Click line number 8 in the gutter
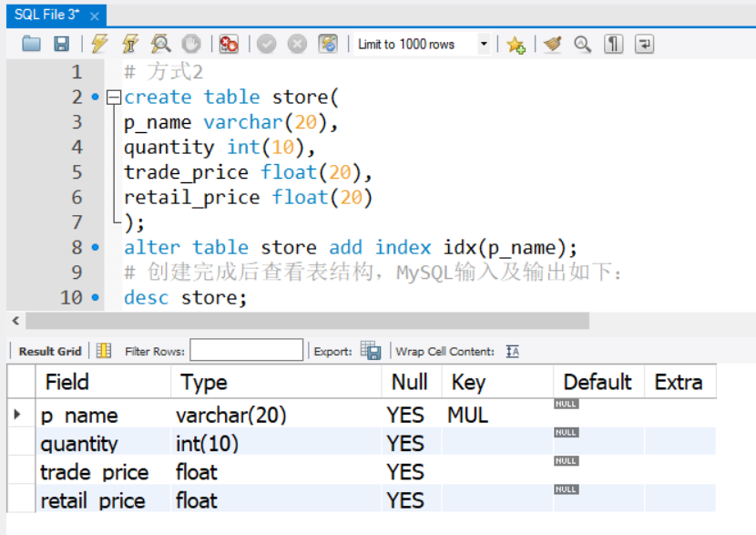This screenshot has height=535, width=756. click(x=77, y=248)
